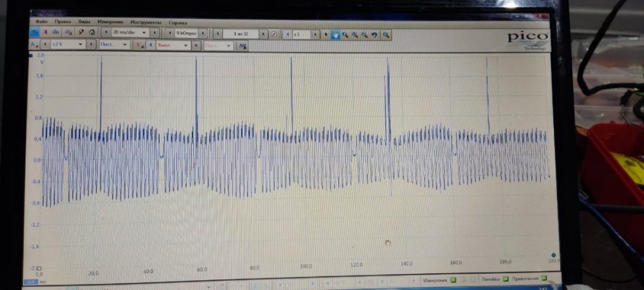Increase timebase with right arrow
This screenshot has height=290, width=644.
155,32
